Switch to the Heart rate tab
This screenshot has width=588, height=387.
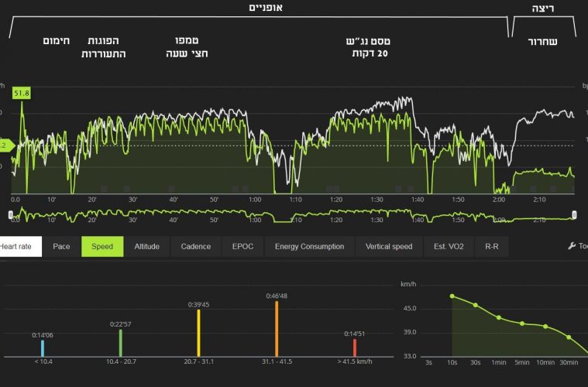17,247
